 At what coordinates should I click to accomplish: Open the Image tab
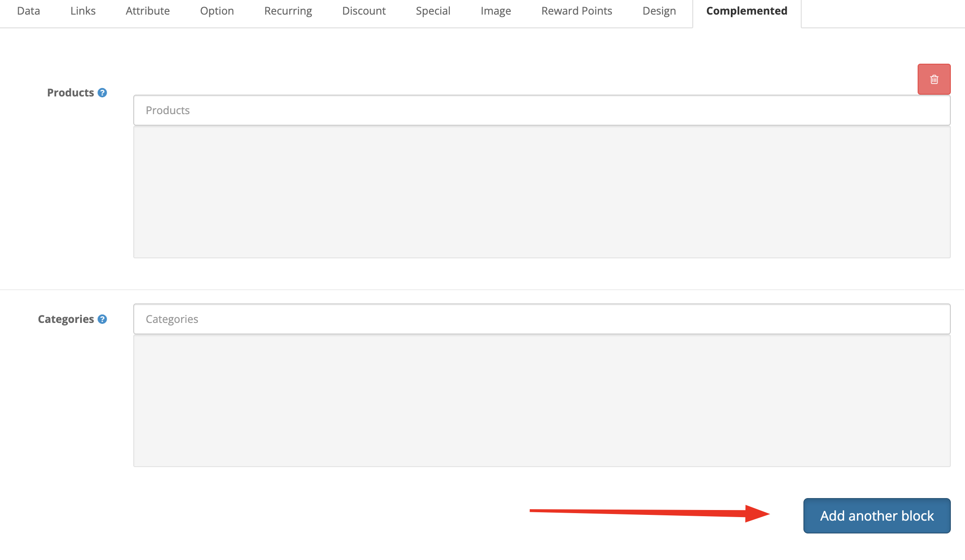coord(495,11)
